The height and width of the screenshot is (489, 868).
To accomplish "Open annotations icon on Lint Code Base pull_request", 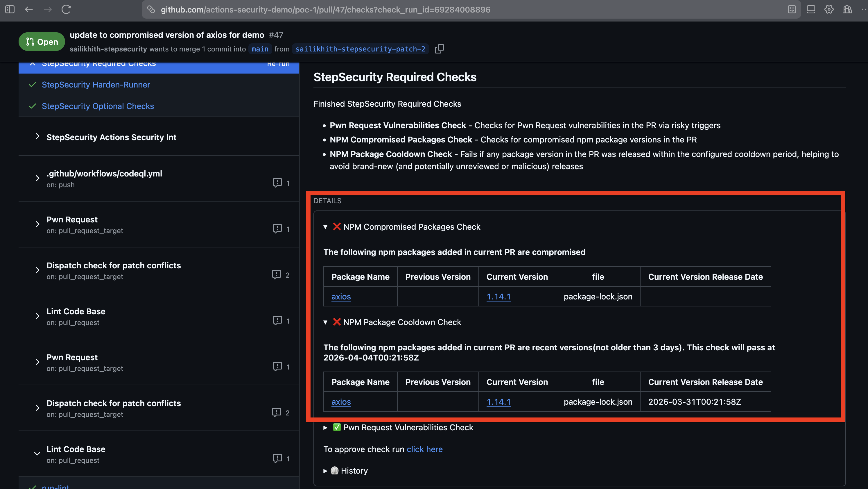I will (x=277, y=320).
